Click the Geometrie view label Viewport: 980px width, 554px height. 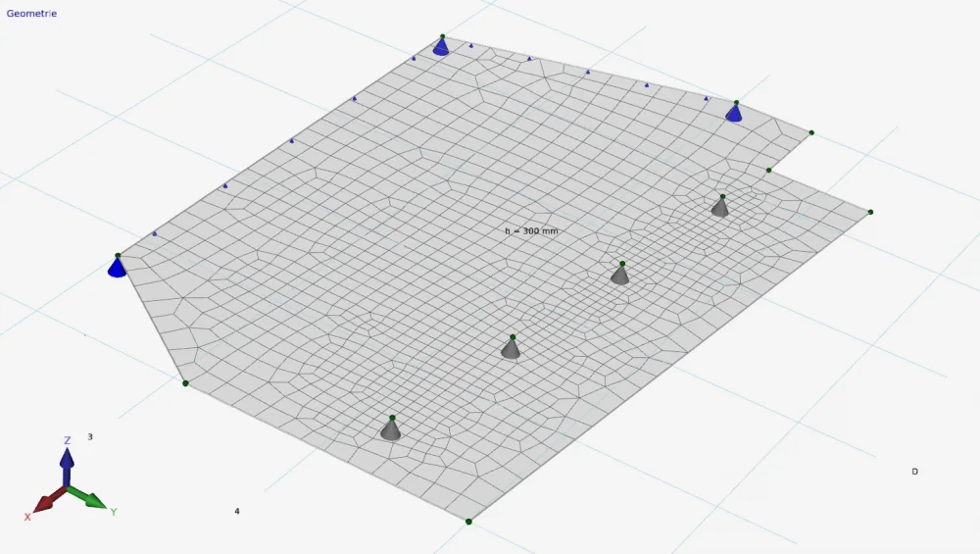[31, 13]
